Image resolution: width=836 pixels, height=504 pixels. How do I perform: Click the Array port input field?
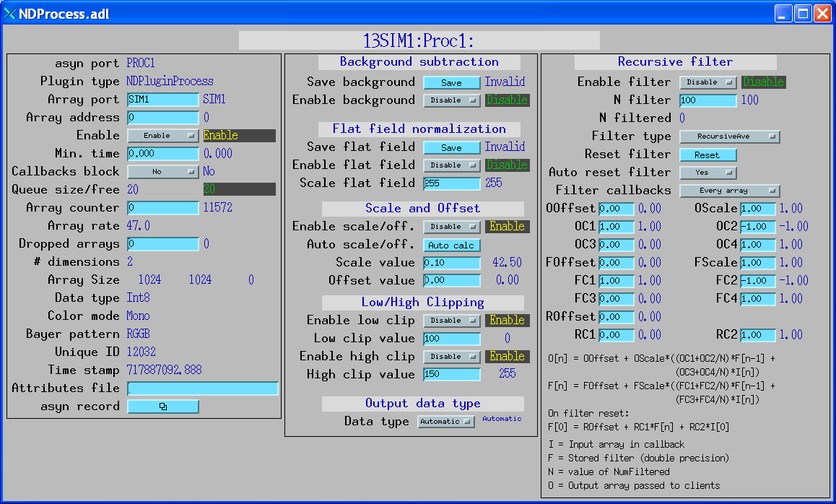pos(162,100)
